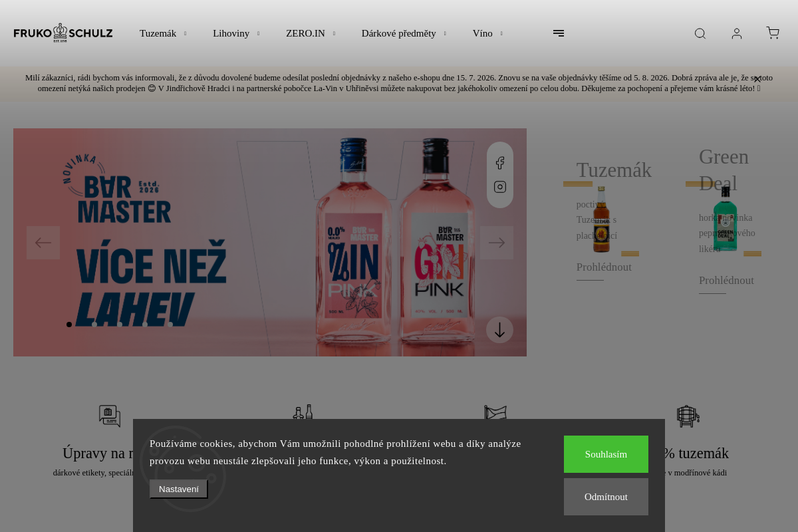Viewport: 798px width, 532px height.
Task: Select the fifth carousel dot
Action: pyautogui.click(x=170, y=325)
